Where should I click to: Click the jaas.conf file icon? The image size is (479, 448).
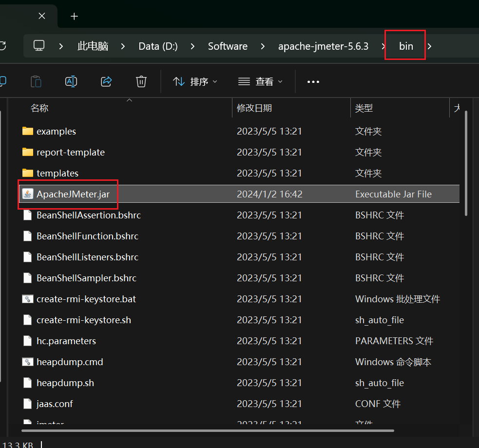click(x=27, y=404)
